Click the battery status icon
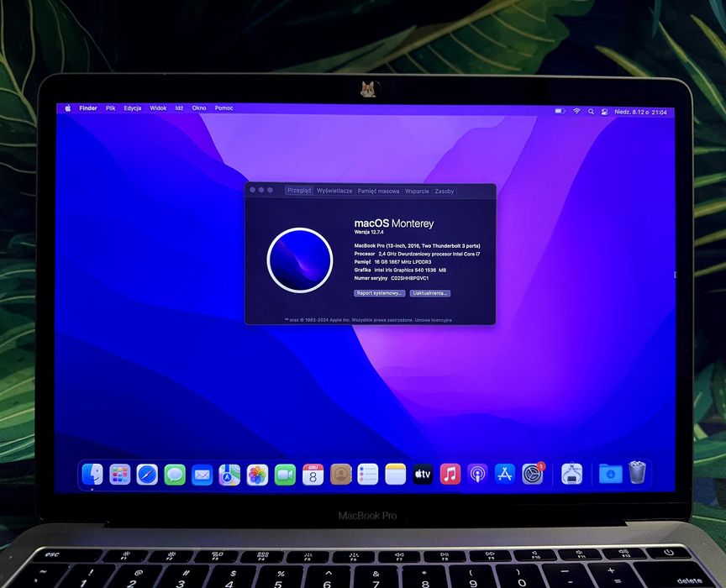The image size is (726, 588). click(x=560, y=112)
